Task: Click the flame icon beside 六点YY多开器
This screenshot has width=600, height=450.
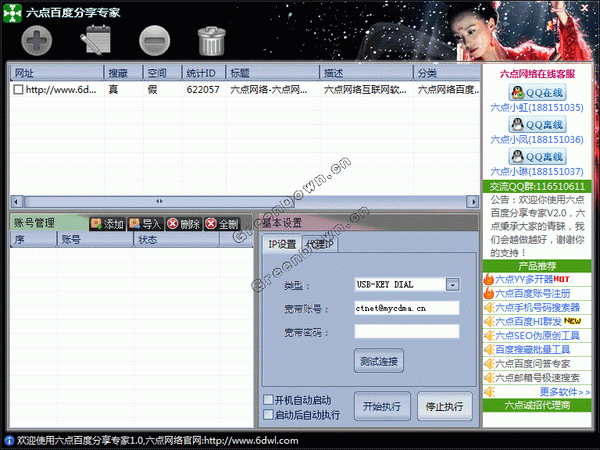Action: pos(489,279)
